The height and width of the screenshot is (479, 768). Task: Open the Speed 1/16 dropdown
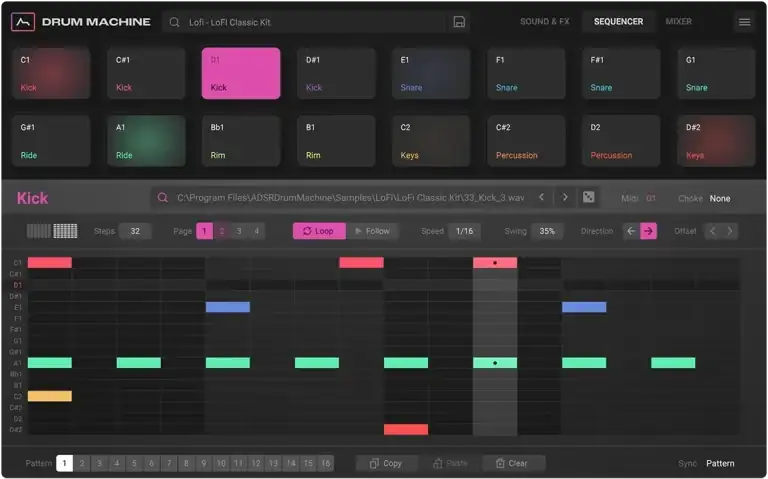464,231
